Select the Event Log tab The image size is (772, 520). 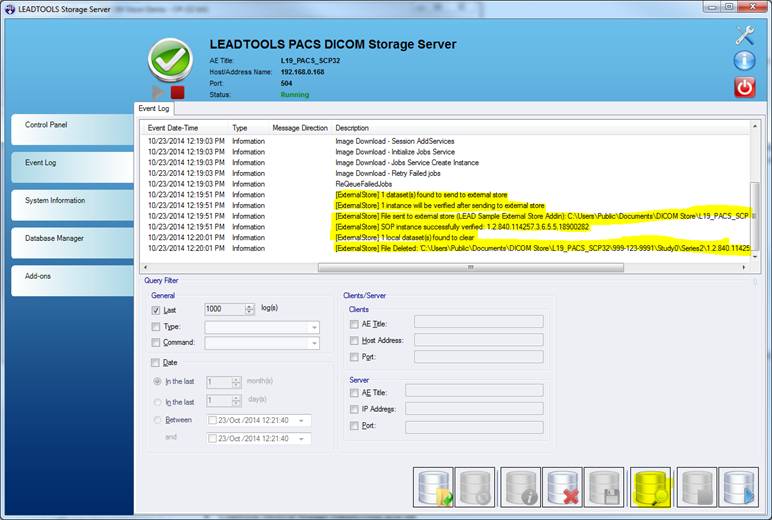(154, 108)
